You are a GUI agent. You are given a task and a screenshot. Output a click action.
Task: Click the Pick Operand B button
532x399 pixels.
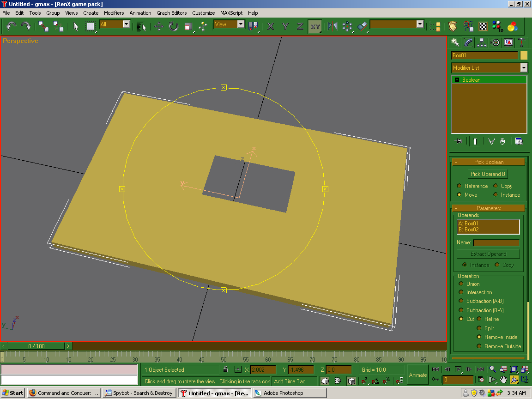click(488, 174)
